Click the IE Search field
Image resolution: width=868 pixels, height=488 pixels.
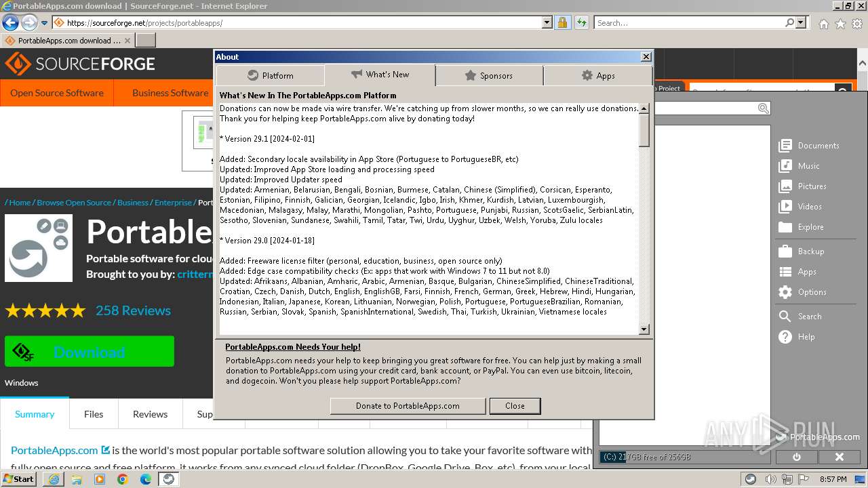pos(690,22)
